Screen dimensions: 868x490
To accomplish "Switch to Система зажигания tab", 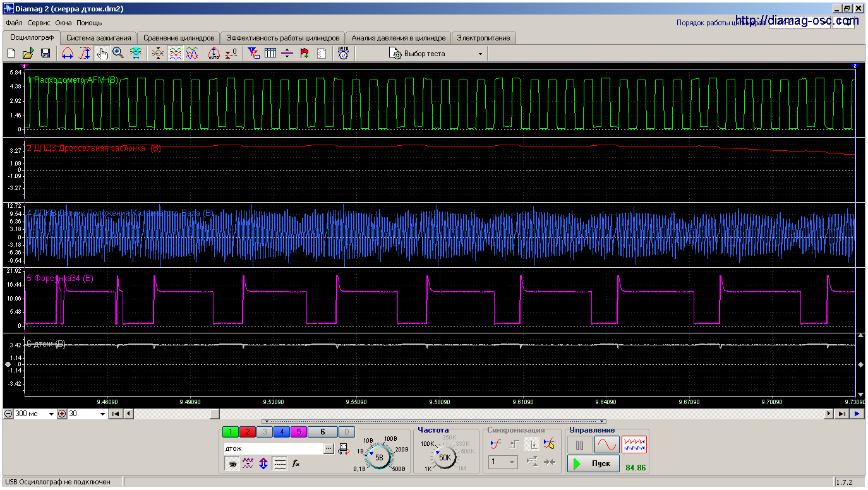I will point(99,38).
